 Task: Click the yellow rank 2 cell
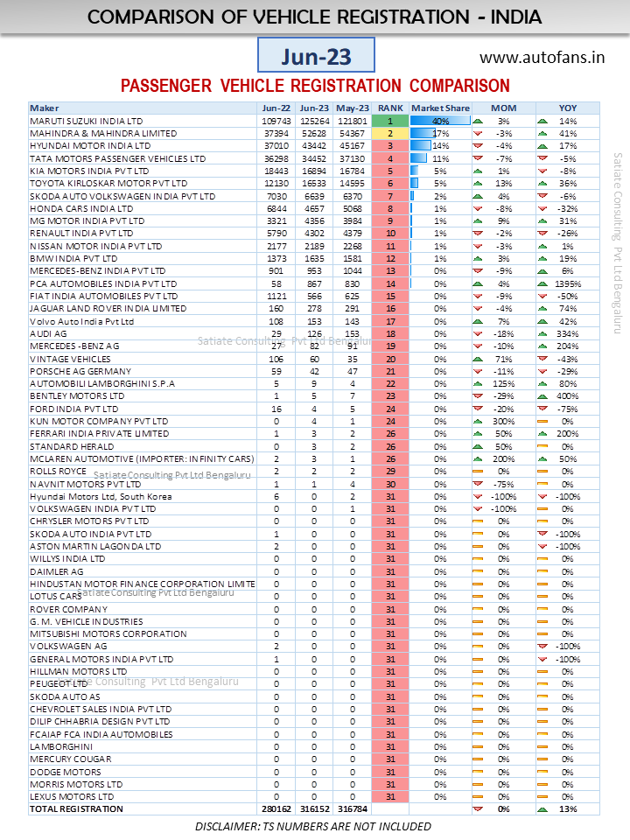click(x=390, y=133)
